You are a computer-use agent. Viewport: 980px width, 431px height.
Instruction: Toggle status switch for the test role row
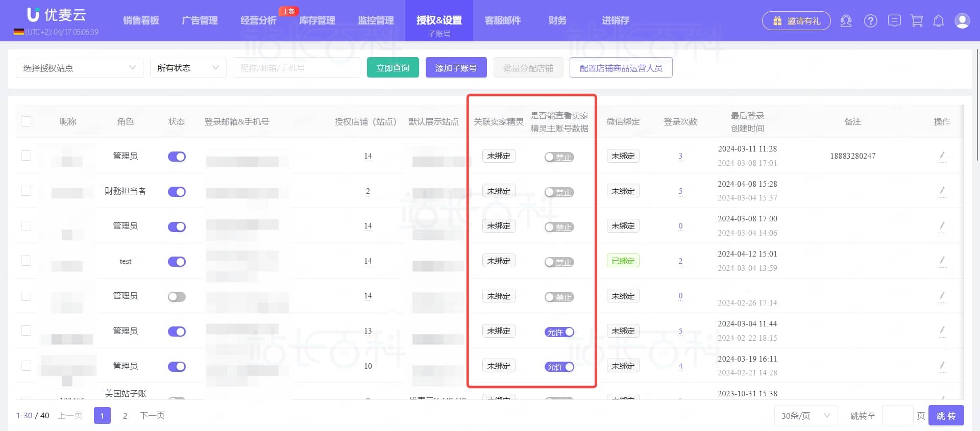[x=177, y=262]
